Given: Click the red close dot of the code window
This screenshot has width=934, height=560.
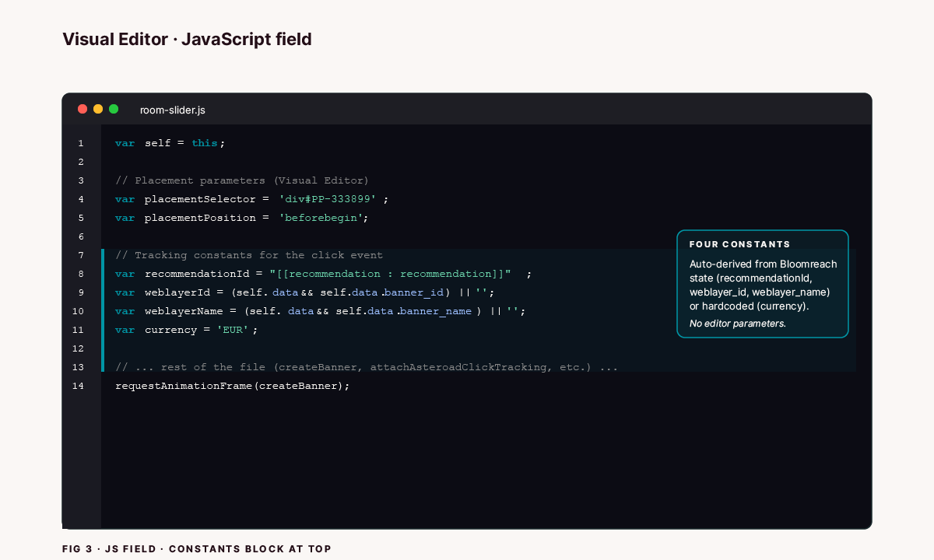Looking at the screenshot, I should 83,109.
